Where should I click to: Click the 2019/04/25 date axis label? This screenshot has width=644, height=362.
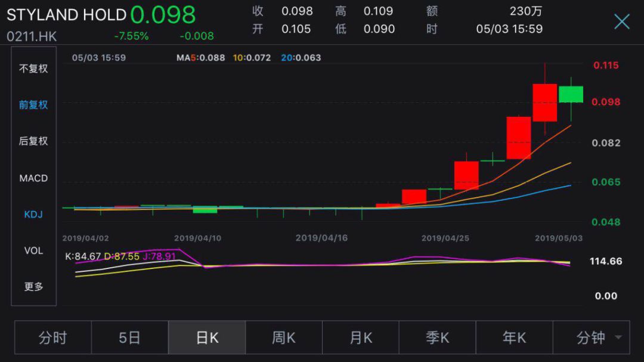(x=445, y=239)
